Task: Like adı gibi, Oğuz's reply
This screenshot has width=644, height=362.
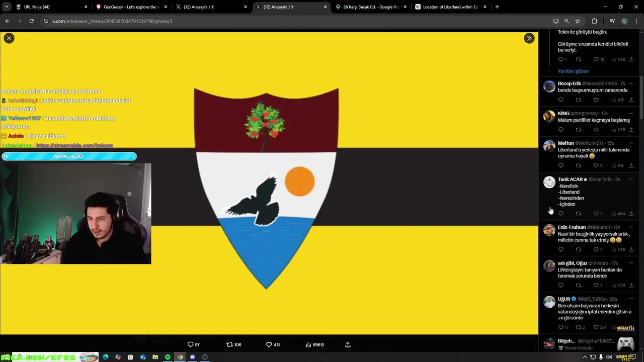Action: tap(598, 286)
